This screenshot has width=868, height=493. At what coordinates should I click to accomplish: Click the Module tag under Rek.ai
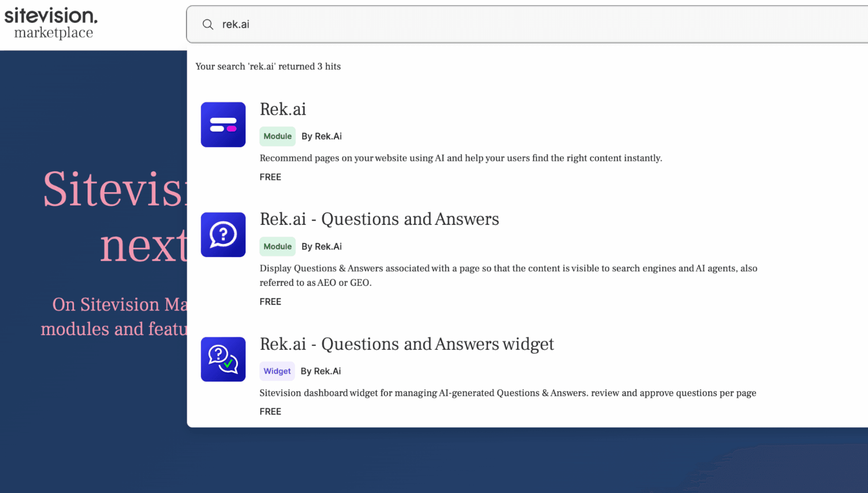pyautogui.click(x=277, y=136)
